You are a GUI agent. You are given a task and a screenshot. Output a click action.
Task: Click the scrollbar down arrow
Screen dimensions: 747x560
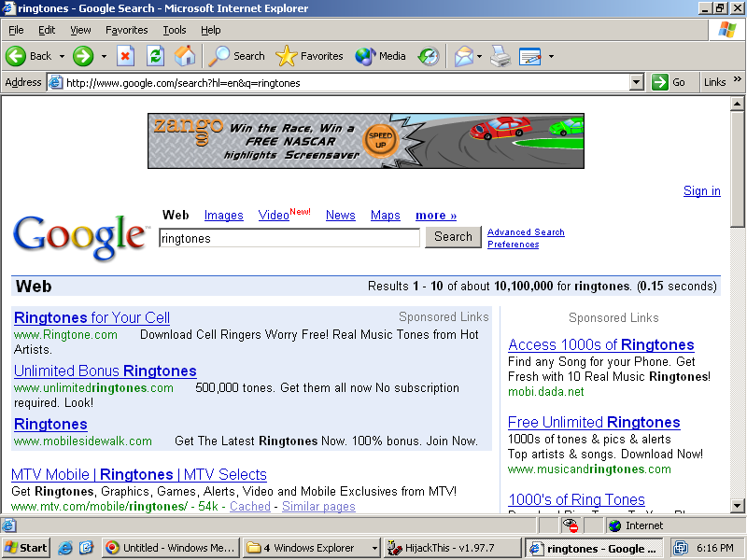[737, 506]
